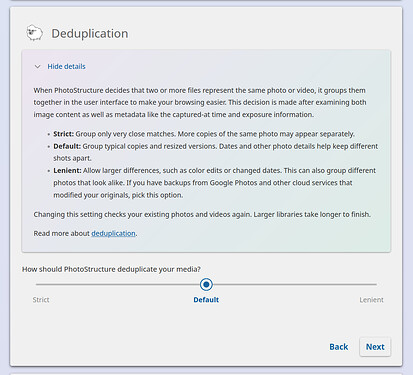Set slider to Lenient label
The height and width of the screenshot is (375, 413).
pyautogui.click(x=371, y=300)
